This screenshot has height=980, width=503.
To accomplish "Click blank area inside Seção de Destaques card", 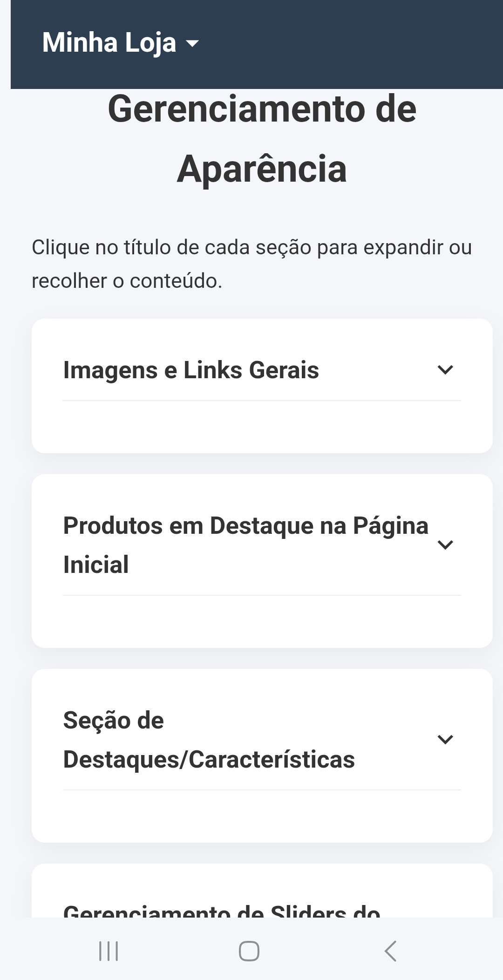I will click(262, 816).
